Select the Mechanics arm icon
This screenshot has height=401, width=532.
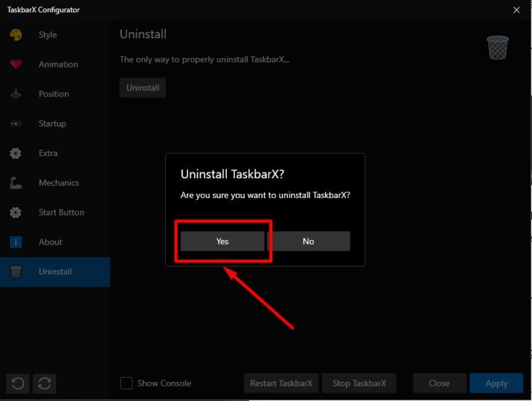click(x=16, y=183)
